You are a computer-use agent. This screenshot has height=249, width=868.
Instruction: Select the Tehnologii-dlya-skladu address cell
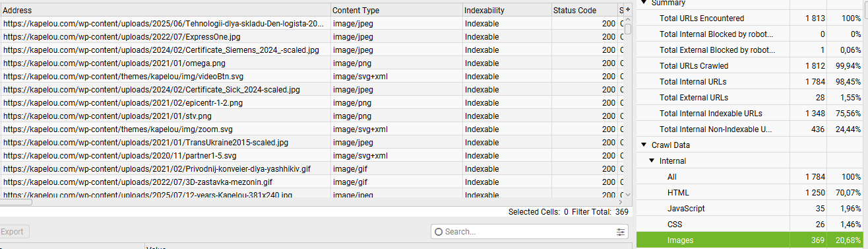[x=165, y=23]
